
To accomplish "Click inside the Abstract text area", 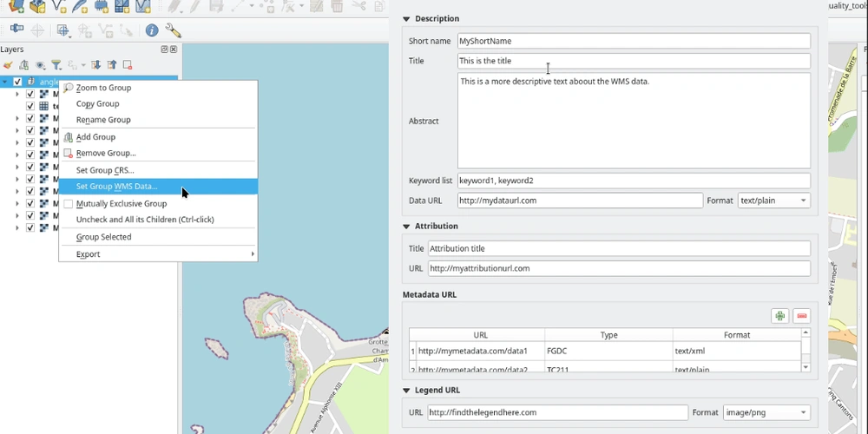I will tap(634, 121).
